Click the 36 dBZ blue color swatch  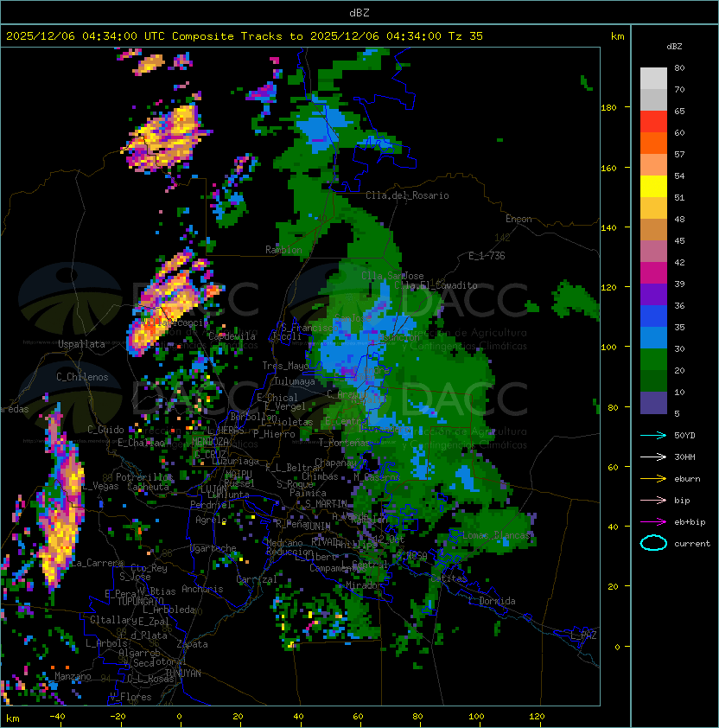click(x=653, y=316)
